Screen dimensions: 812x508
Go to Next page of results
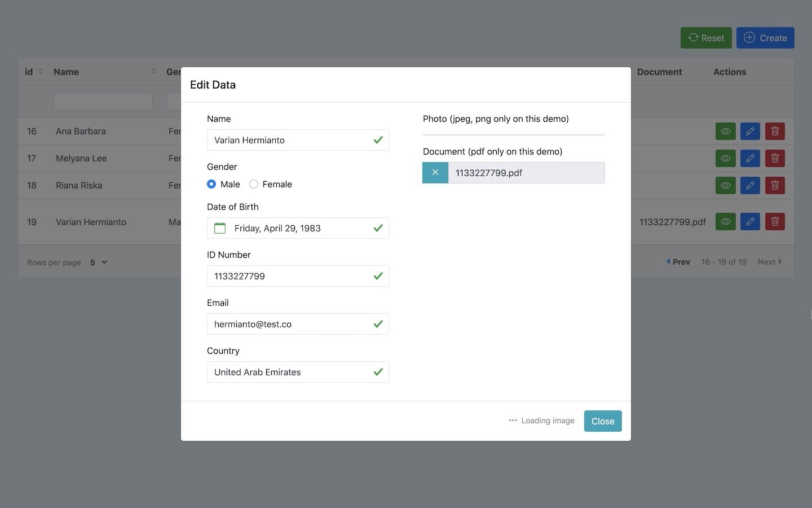770,262
